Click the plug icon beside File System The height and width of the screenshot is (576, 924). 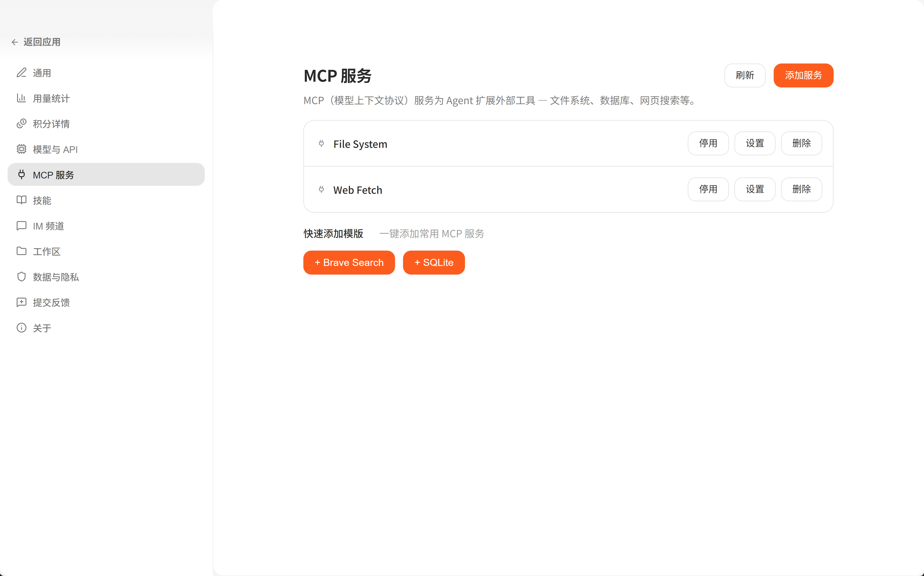pos(321,144)
